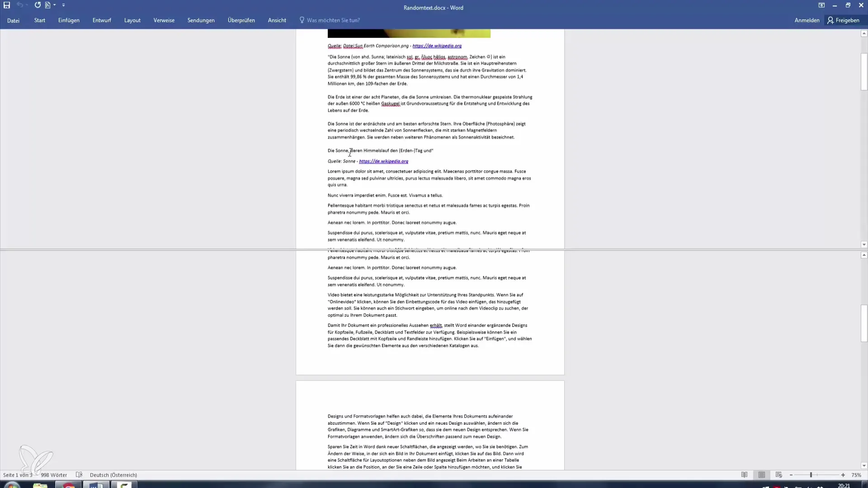
Task: Switch to Web Layout view icon
Action: pos(778,475)
